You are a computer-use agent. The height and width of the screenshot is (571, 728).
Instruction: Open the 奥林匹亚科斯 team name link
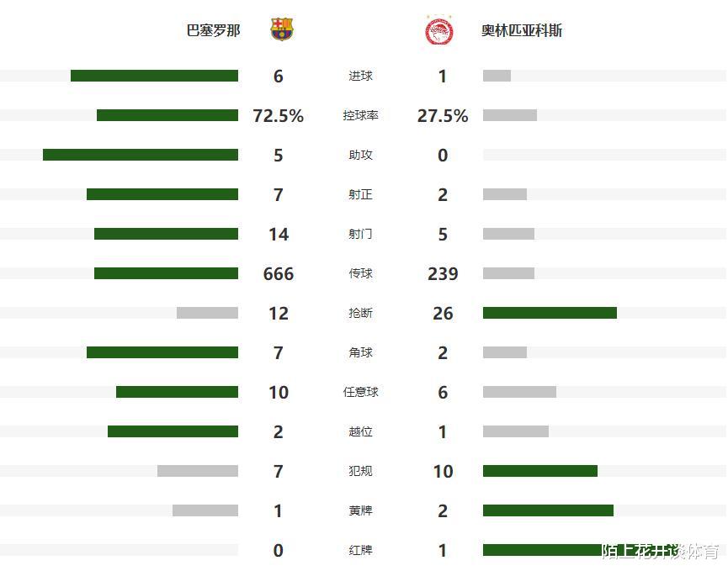pos(522,30)
